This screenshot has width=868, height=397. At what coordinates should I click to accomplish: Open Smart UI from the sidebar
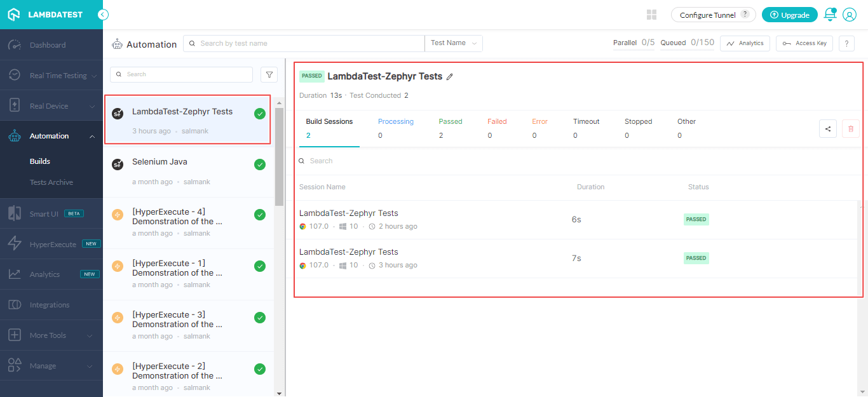[14, 213]
